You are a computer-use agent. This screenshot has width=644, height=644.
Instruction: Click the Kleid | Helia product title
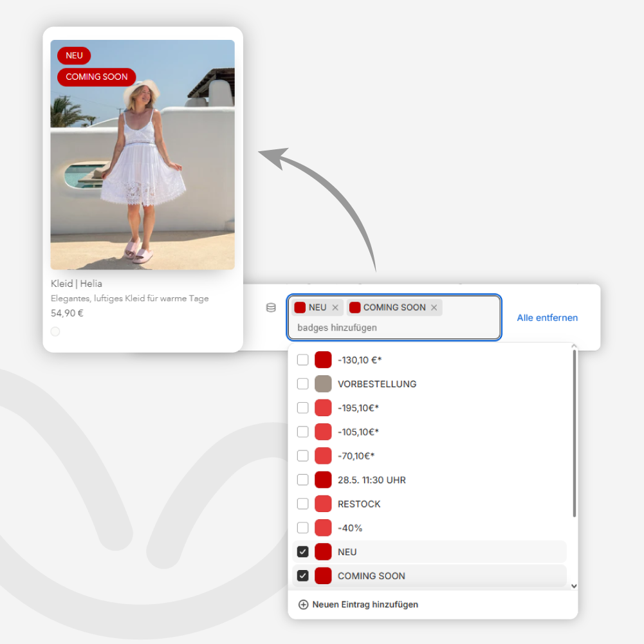[x=77, y=283]
